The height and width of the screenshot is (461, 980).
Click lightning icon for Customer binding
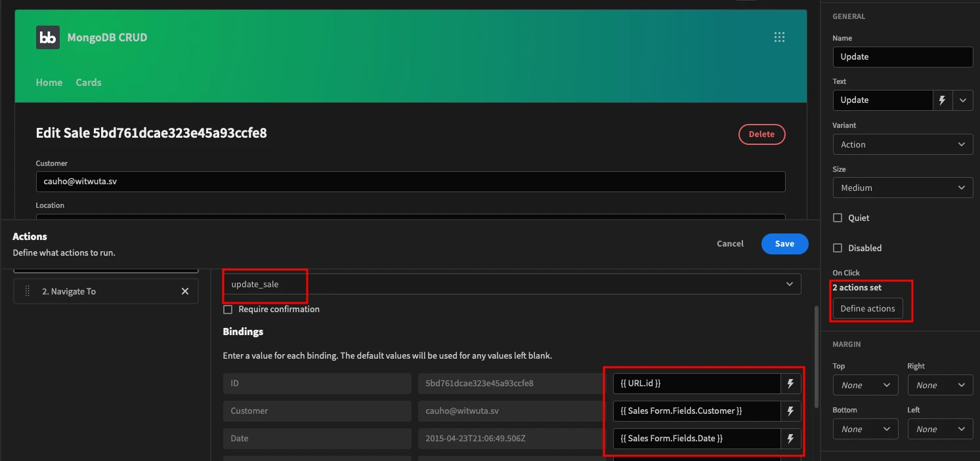(x=790, y=411)
